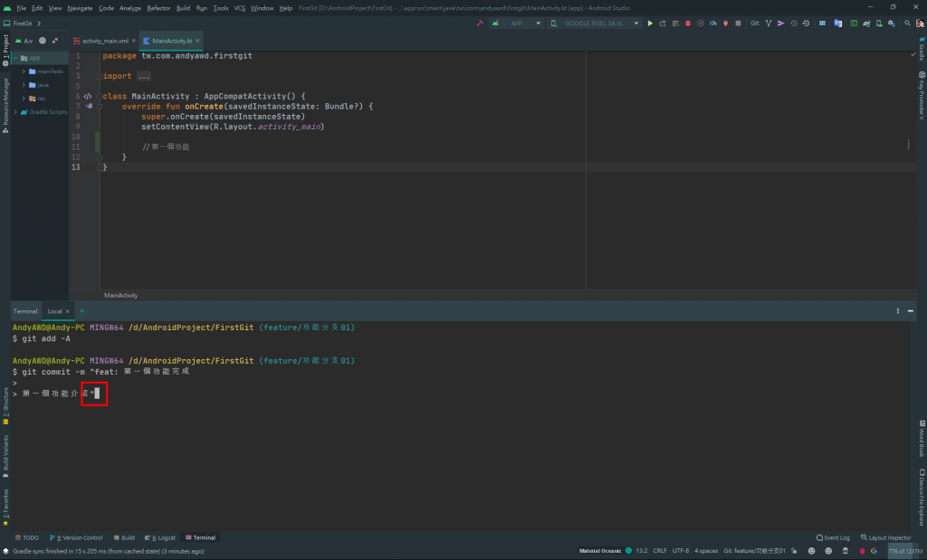Click the Google icon in status bar
The image size is (927, 560).
(x=874, y=551)
